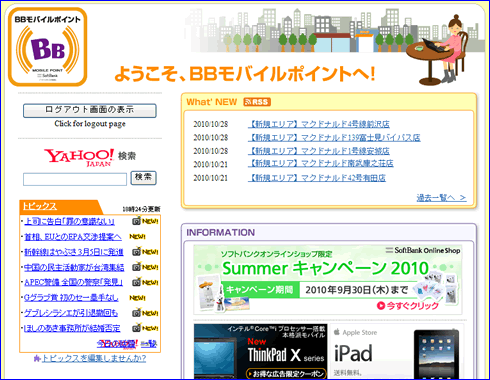This screenshot has width=490, height=380.
Task: Click the camera icon beside ゲブレシラシエ
Action: click(136, 313)
